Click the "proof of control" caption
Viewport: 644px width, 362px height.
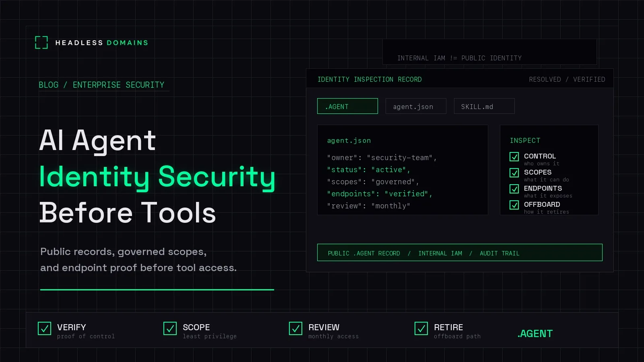(x=86, y=336)
